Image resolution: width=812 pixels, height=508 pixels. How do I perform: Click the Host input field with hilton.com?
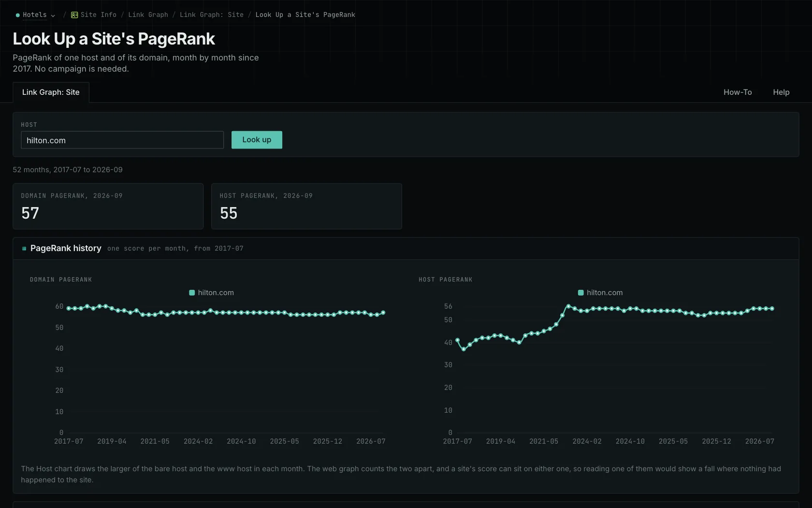click(x=122, y=140)
